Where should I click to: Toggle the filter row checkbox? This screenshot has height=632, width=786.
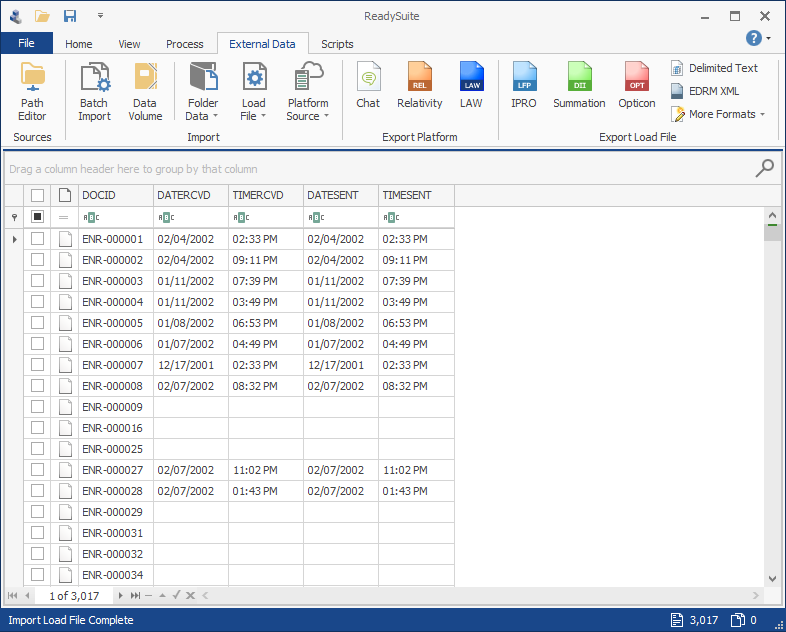tap(37, 217)
